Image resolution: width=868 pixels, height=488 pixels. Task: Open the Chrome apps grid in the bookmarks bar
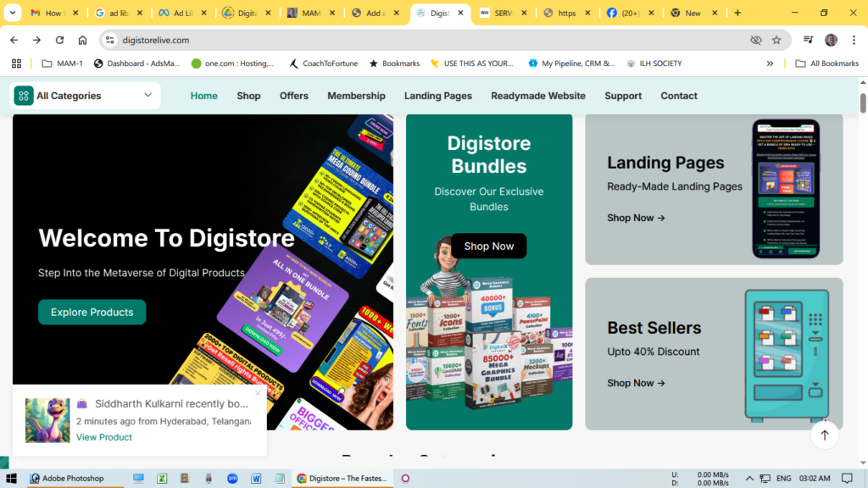click(x=17, y=64)
